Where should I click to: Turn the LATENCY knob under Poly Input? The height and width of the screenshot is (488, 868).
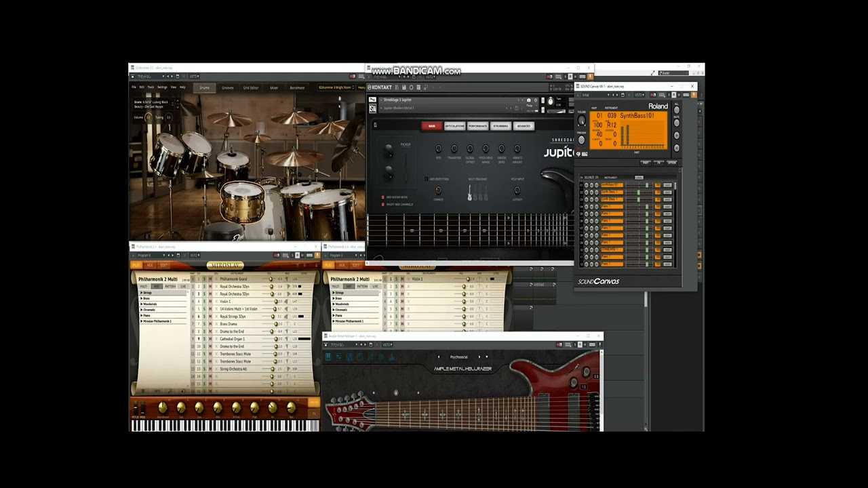517,190
